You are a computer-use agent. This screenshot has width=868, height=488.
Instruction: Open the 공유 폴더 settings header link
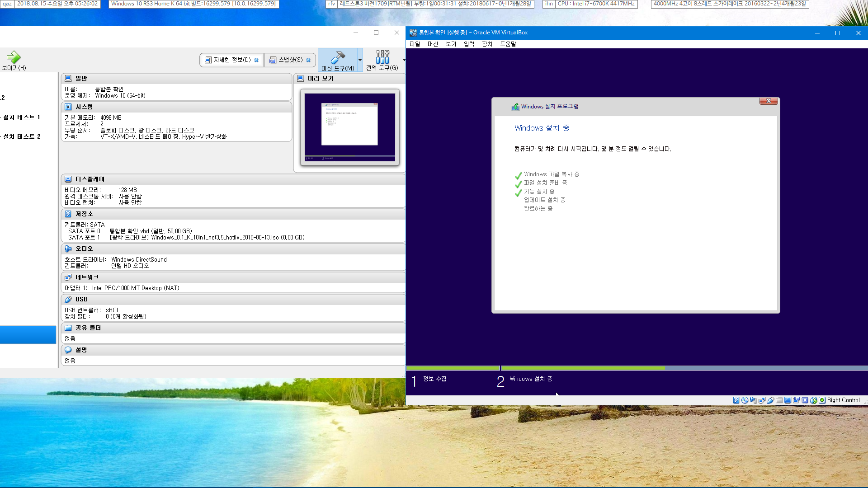pos(88,328)
